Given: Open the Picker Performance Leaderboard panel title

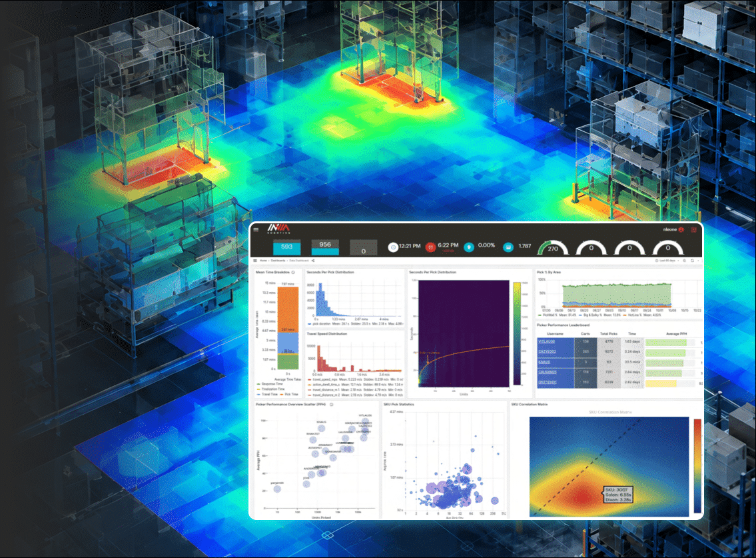Looking at the screenshot, I should pos(563,325).
